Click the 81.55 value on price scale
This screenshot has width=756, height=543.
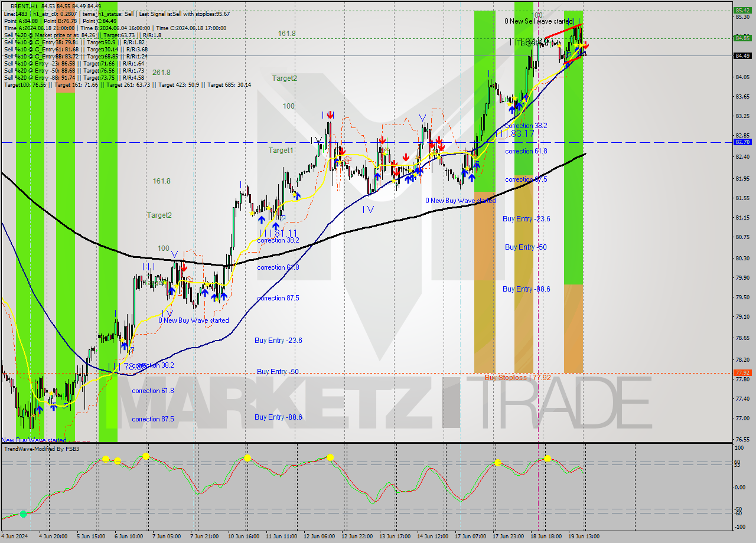(x=741, y=198)
